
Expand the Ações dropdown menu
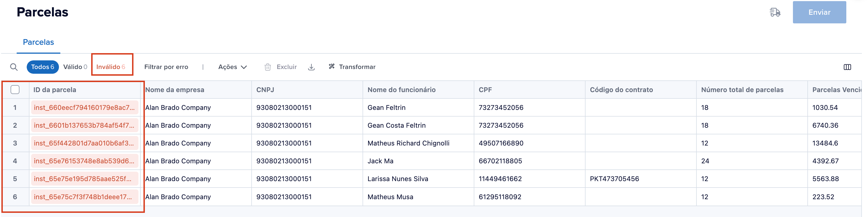click(232, 67)
